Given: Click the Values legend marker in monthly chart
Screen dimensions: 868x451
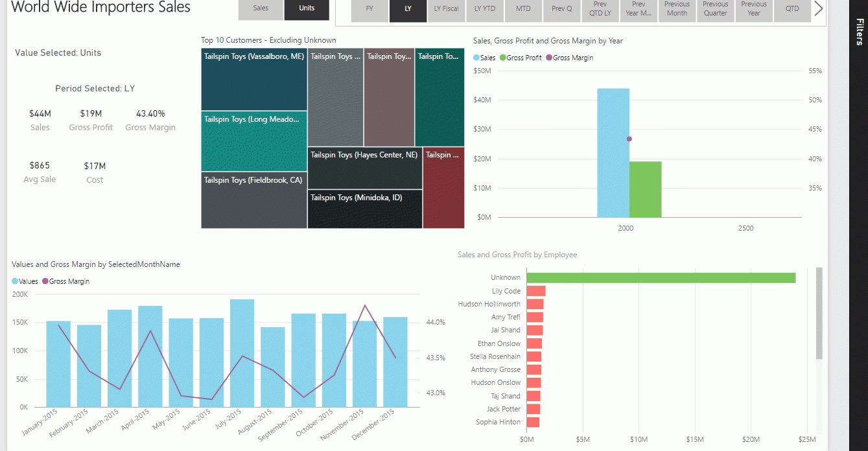Looking at the screenshot, I should pyautogui.click(x=15, y=281).
